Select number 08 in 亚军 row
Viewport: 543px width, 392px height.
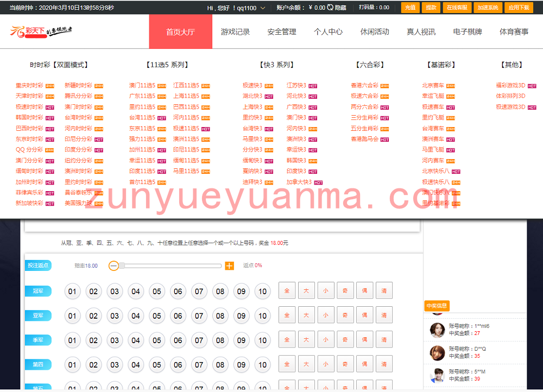tap(220, 316)
